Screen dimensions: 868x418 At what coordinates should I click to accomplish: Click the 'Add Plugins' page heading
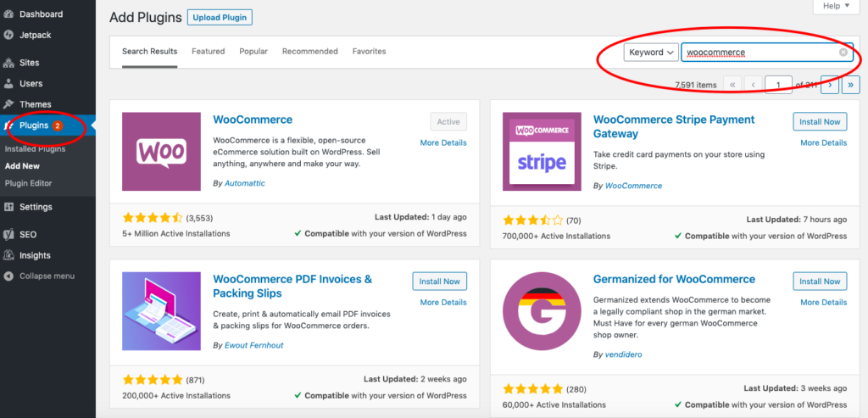point(146,17)
